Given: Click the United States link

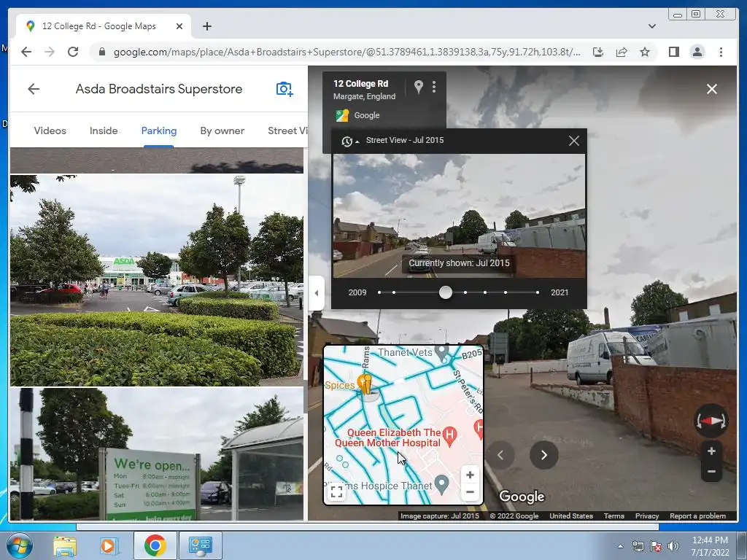Looking at the screenshot, I should [x=570, y=516].
